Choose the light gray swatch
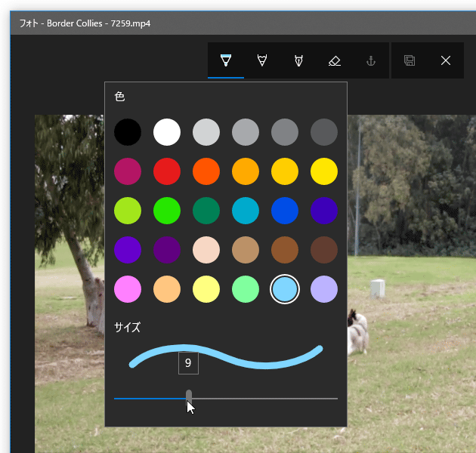 pyautogui.click(x=206, y=132)
